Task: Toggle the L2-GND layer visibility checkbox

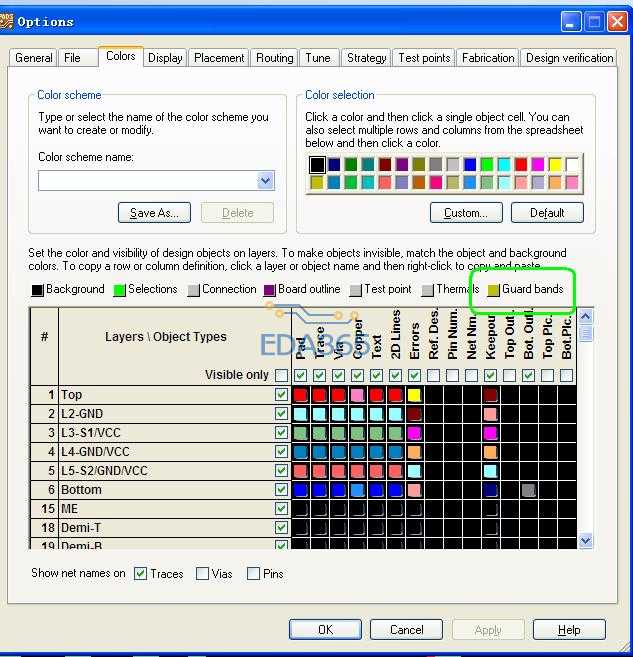Action: click(281, 414)
